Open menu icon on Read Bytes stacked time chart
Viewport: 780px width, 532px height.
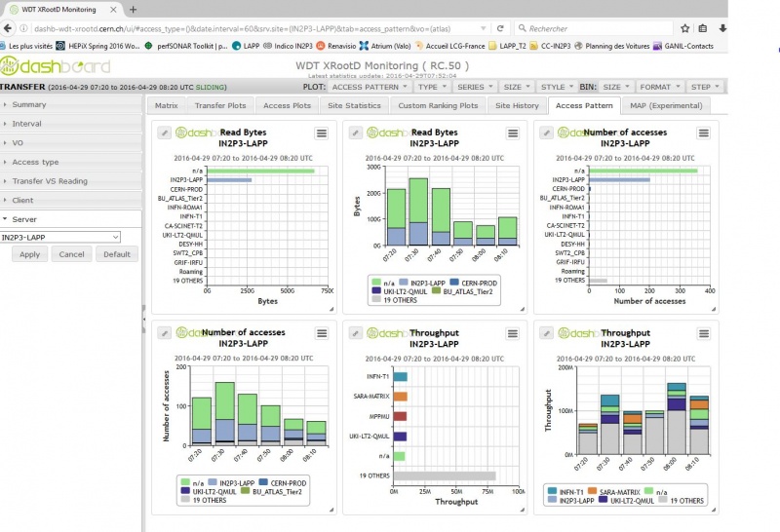[513, 133]
